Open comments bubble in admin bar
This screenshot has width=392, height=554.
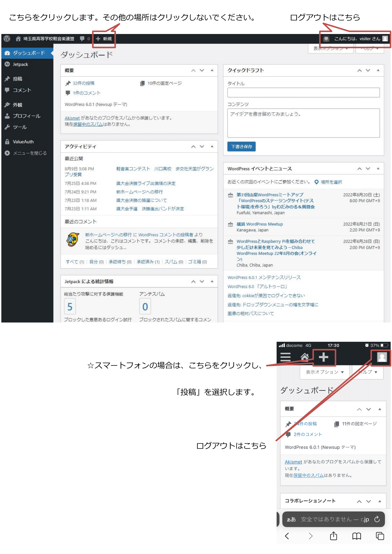click(85, 39)
